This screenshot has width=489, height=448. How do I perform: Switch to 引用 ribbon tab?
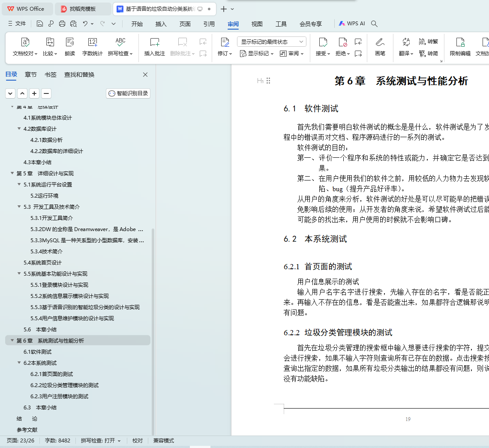(x=209, y=24)
